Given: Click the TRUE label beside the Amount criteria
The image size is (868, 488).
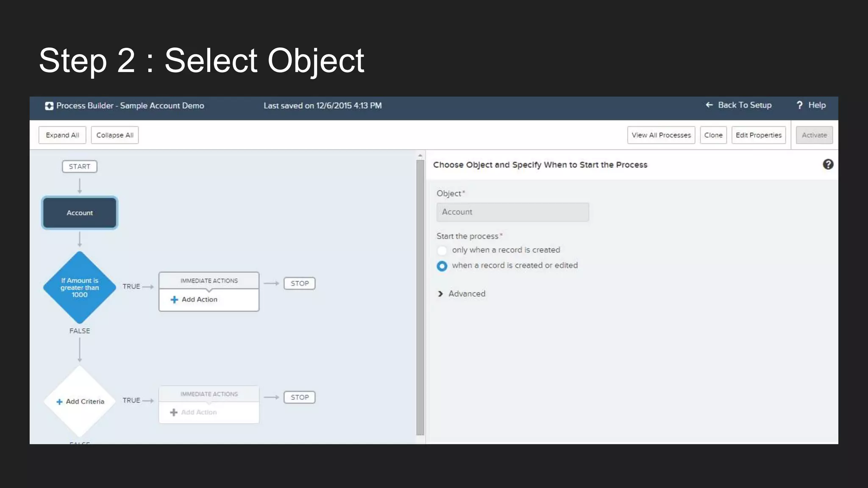Looking at the screenshot, I should coord(131,286).
